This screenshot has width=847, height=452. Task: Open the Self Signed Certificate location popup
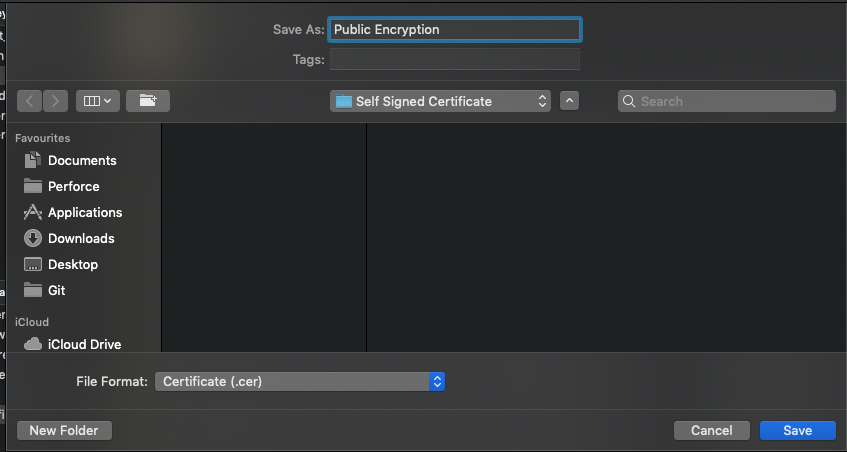tap(440, 101)
